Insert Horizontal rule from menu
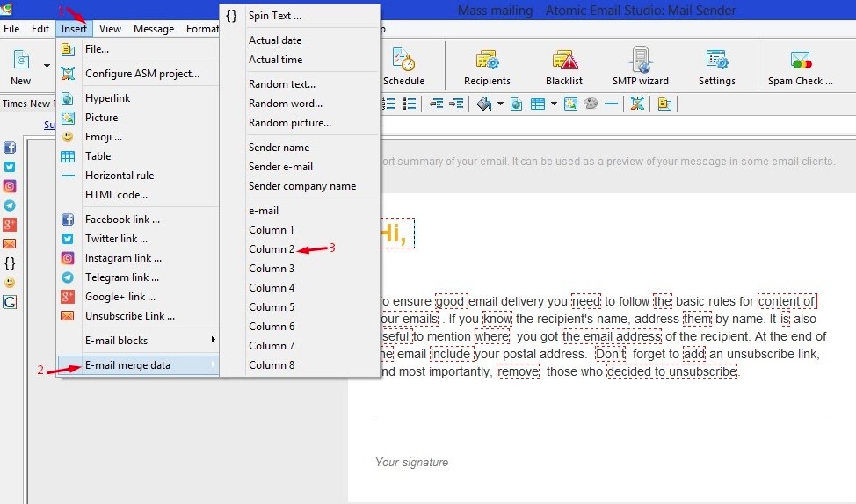 (x=139, y=176)
